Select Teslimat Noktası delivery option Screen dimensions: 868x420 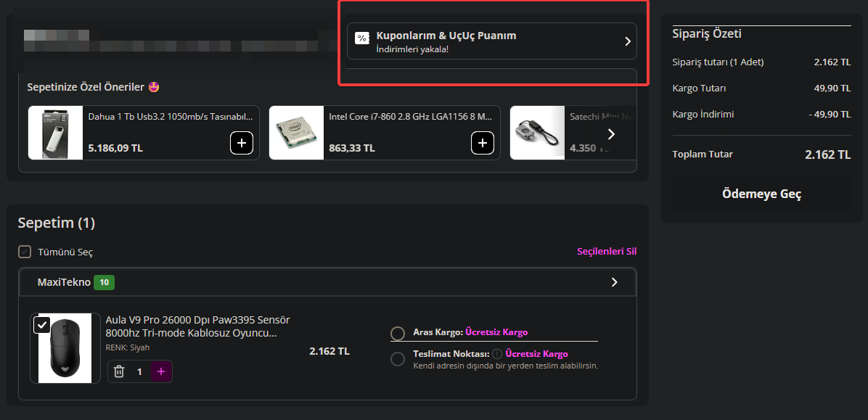[398, 359]
